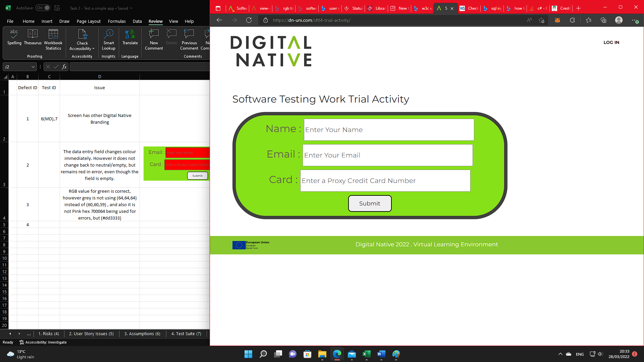Open the browser Collections icon
This screenshot has height=362, width=644.
603,20
